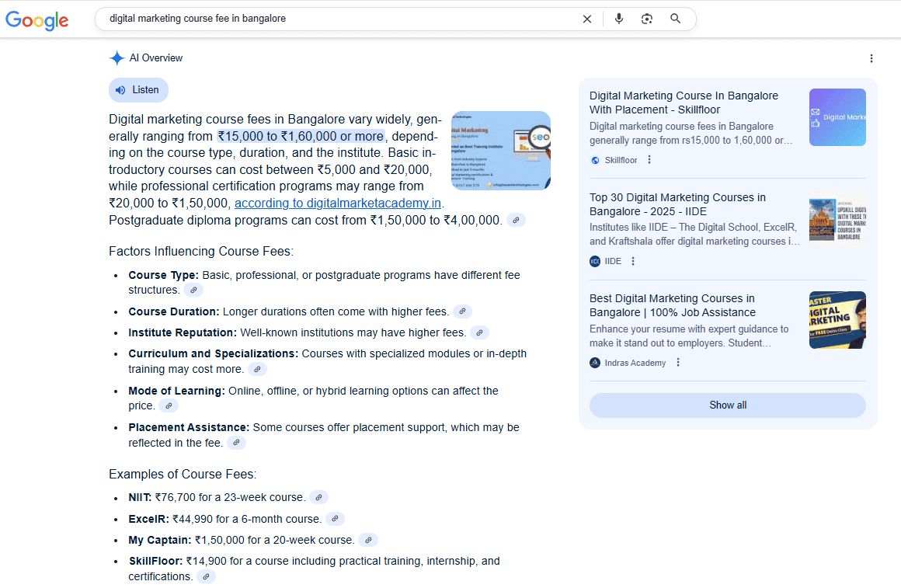Screen dimensions: 901x588
Task: Click the Factors Influencing Course Fees heading
Action: coord(201,251)
